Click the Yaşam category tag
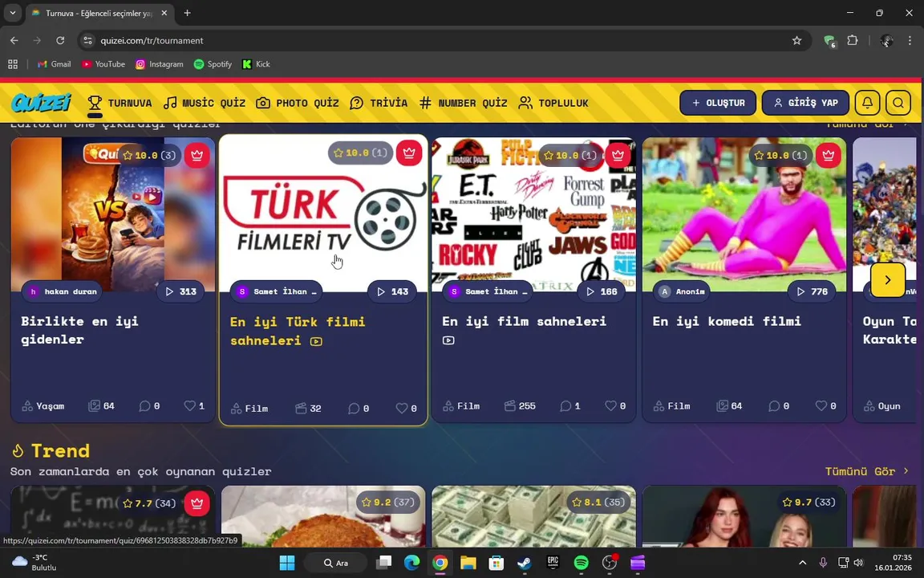Screen dimensions: 924x578 [x=43, y=405]
